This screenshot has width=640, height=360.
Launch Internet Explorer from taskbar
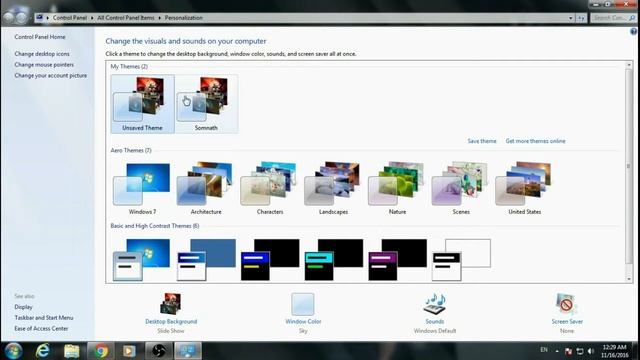[42, 351]
